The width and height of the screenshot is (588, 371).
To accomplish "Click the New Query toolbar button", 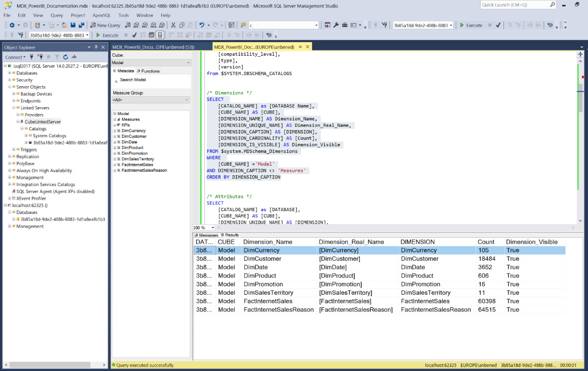I will [105, 25].
